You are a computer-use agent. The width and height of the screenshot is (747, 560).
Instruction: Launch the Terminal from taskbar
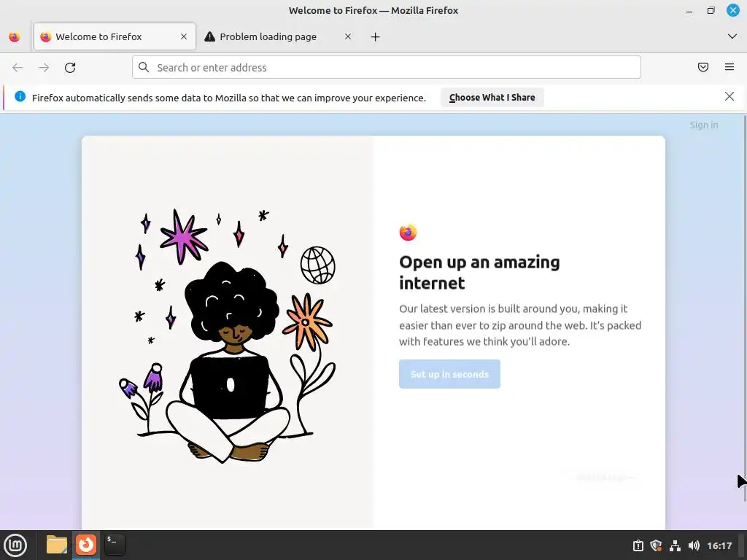click(x=115, y=545)
